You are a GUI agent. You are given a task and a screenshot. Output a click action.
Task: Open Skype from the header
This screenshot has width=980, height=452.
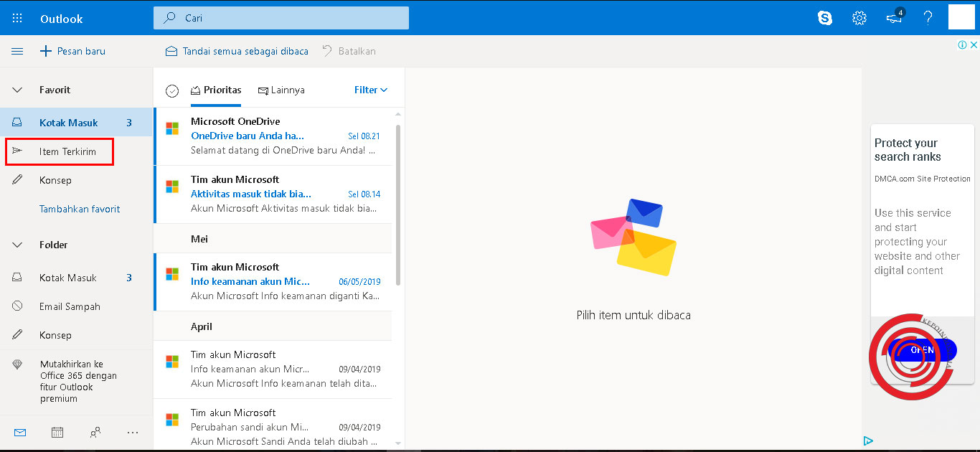[825, 19]
